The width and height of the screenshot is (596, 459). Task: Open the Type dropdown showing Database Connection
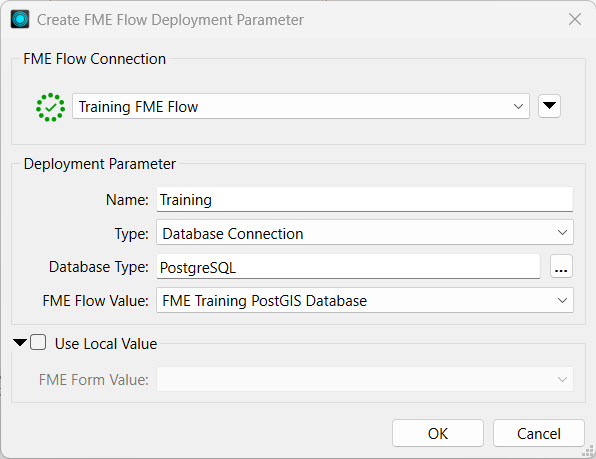click(x=365, y=233)
